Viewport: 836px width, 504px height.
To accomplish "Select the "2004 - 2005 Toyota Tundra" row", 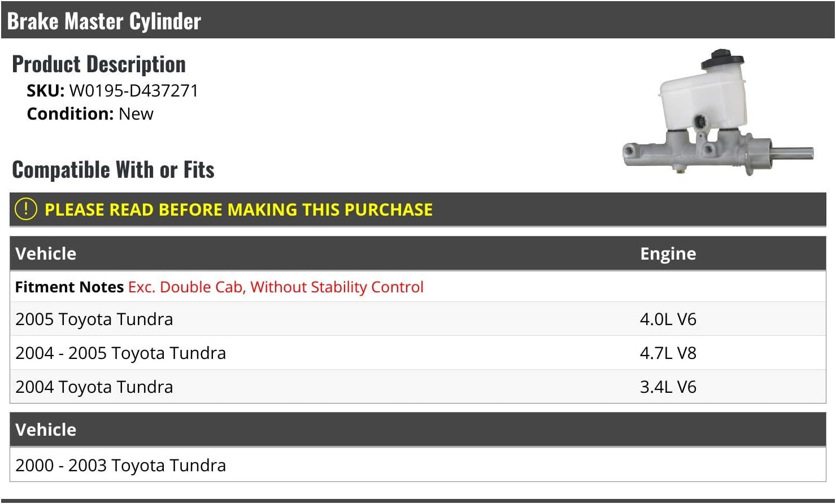I will 120,353.
